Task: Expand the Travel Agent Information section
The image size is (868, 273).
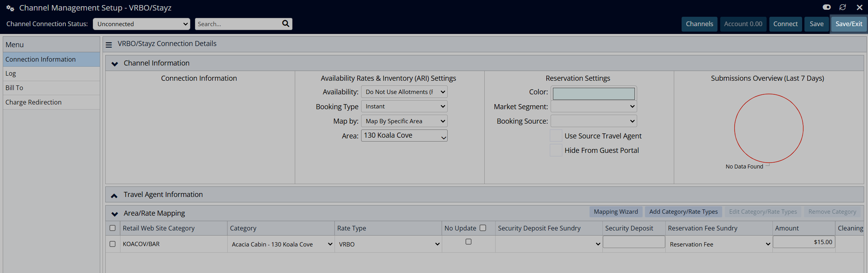Action: click(x=114, y=195)
